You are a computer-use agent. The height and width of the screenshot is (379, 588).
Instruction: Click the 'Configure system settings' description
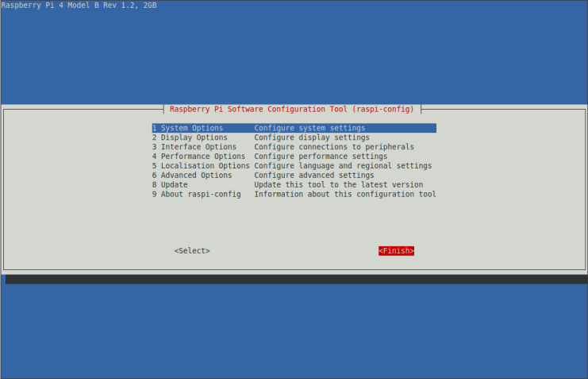tap(309, 128)
